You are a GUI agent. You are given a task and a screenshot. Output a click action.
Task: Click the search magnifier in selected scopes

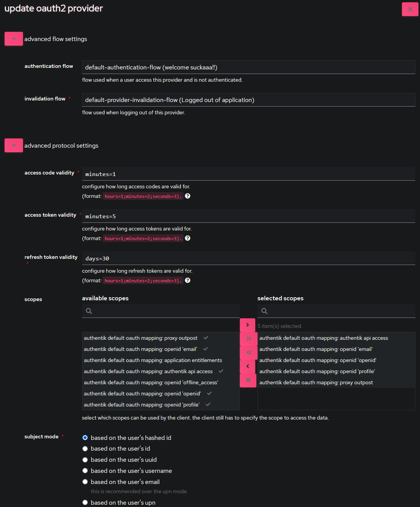[264, 311]
